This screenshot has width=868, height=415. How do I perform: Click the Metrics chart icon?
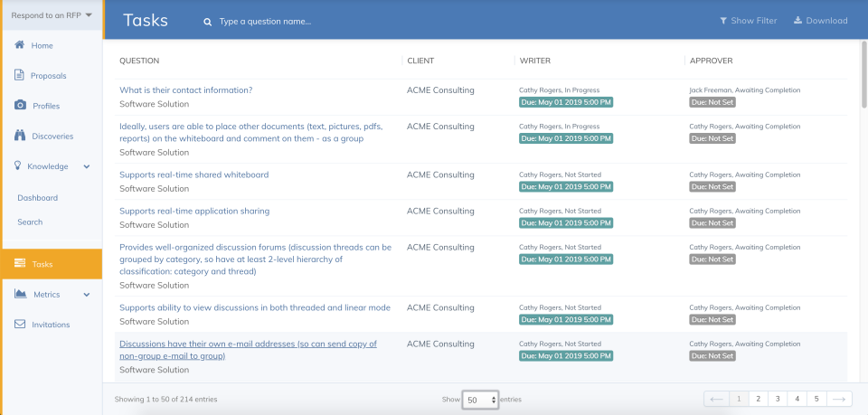21,294
